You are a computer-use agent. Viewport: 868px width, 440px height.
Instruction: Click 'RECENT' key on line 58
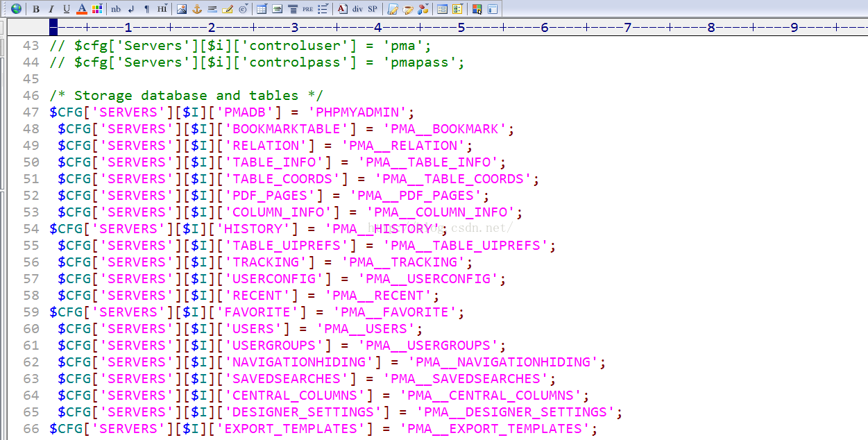click(257, 296)
